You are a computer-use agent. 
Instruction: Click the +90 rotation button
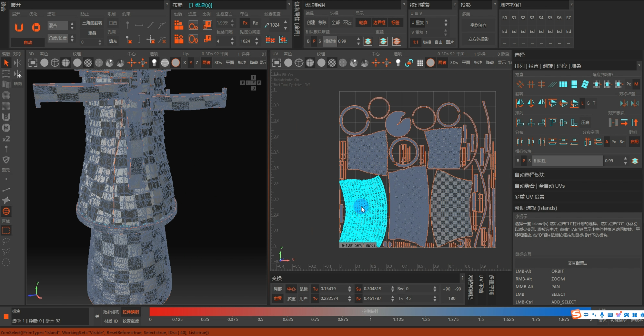446,289
